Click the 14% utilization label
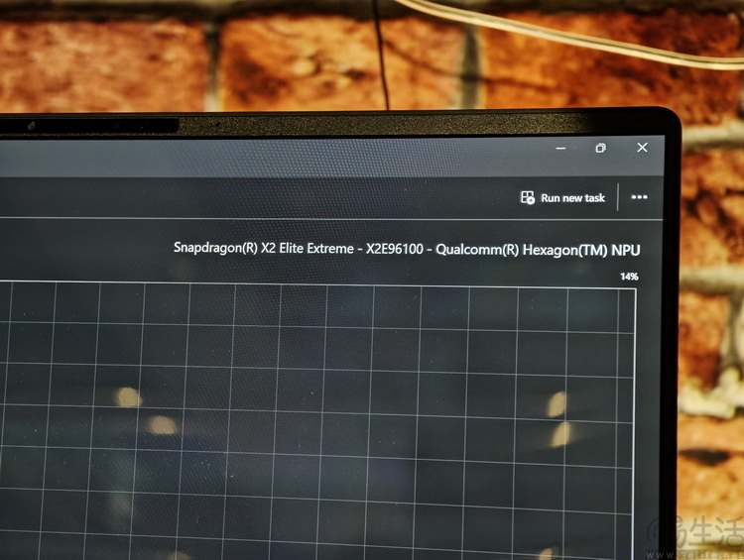The width and height of the screenshot is (744, 560). pos(629,277)
